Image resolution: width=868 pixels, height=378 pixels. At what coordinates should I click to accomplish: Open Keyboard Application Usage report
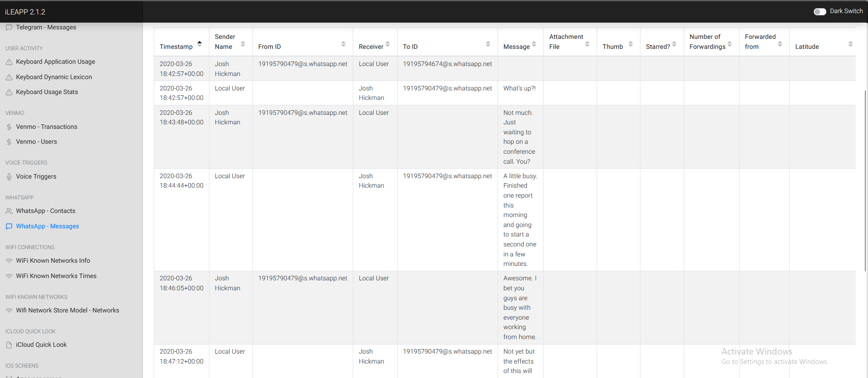56,61
